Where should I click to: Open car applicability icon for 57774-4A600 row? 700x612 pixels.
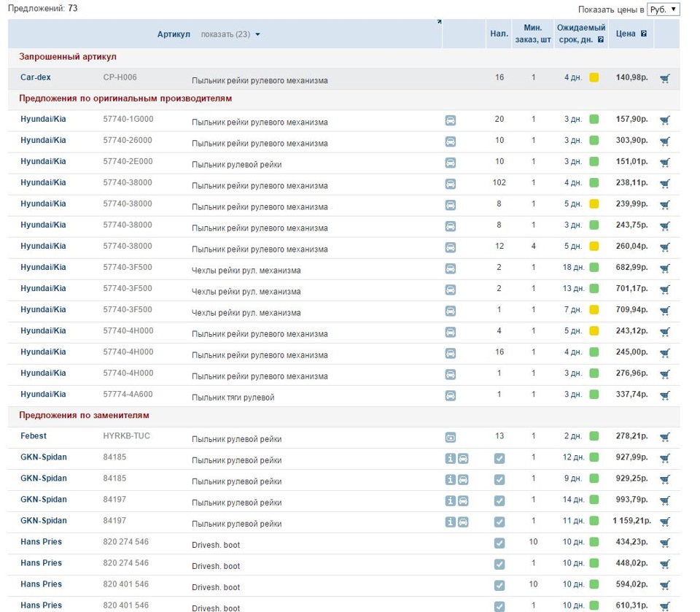pyautogui.click(x=451, y=395)
